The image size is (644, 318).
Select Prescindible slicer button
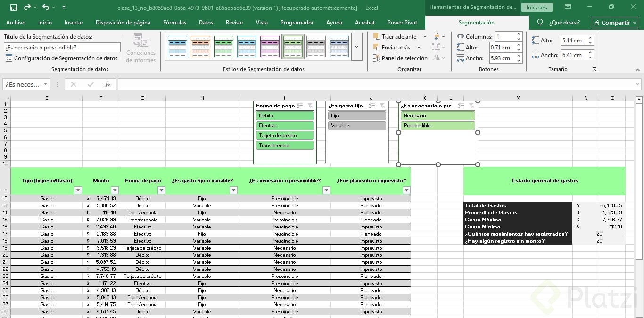pyautogui.click(x=438, y=125)
